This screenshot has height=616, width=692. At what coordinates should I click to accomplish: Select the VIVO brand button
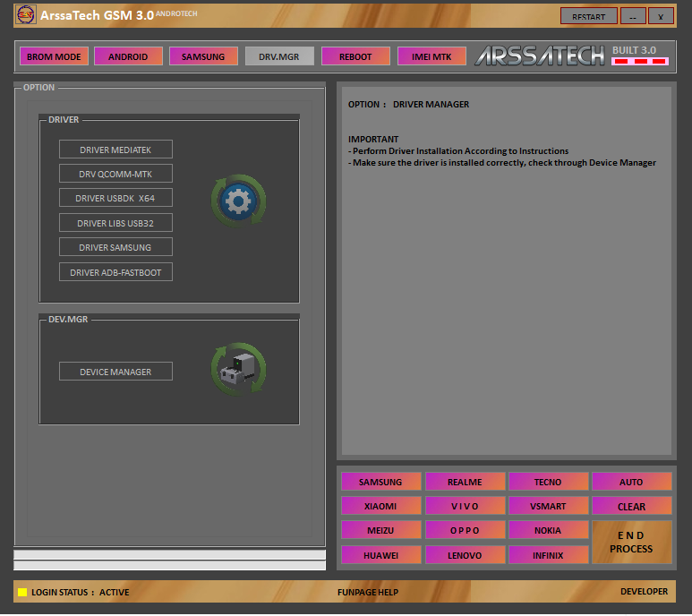click(465, 506)
